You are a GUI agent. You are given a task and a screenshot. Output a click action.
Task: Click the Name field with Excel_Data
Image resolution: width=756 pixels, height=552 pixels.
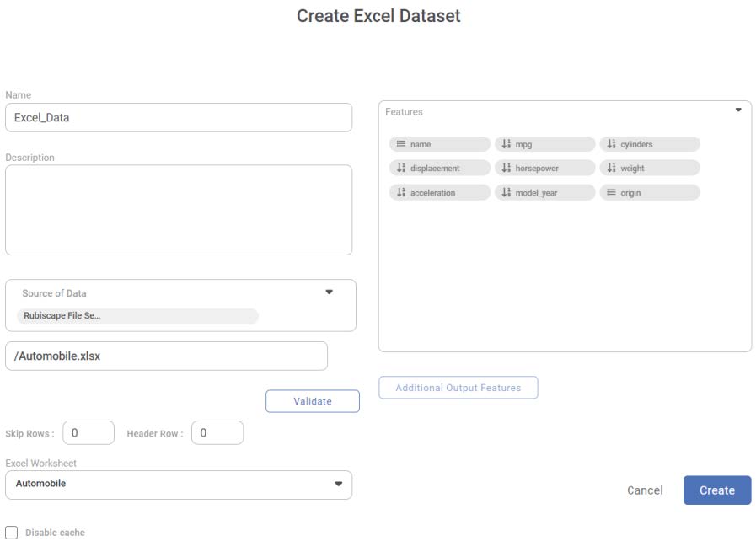point(179,118)
